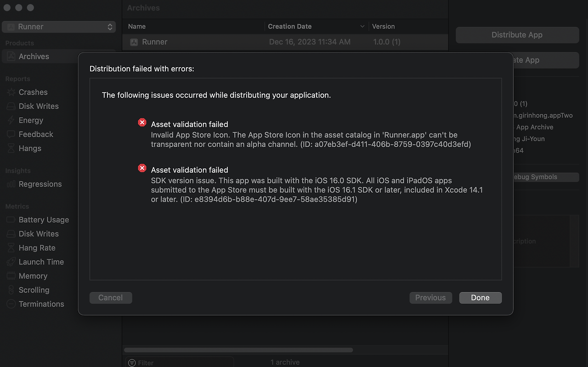Click the Distribution failed with errors heading
The image size is (588, 367).
[x=142, y=69]
